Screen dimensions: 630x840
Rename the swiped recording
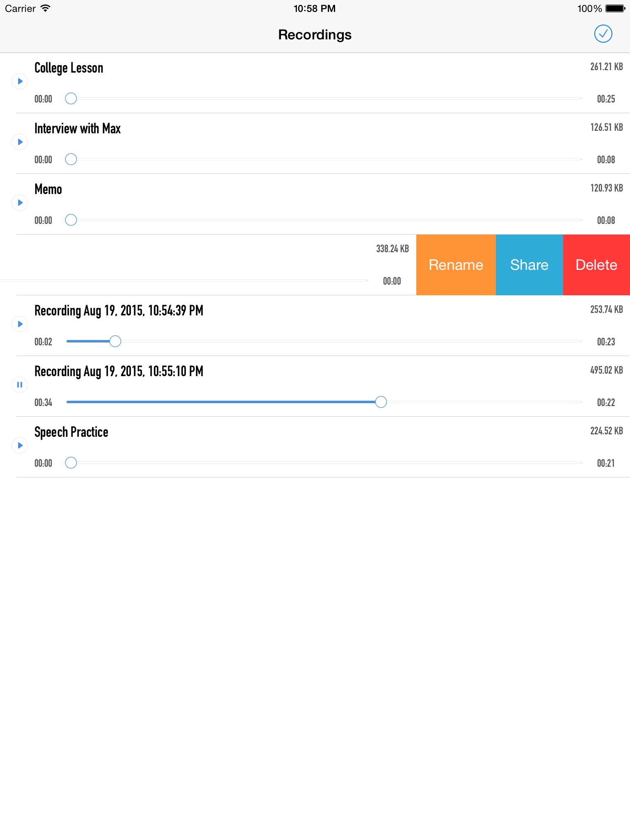coord(456,265)
